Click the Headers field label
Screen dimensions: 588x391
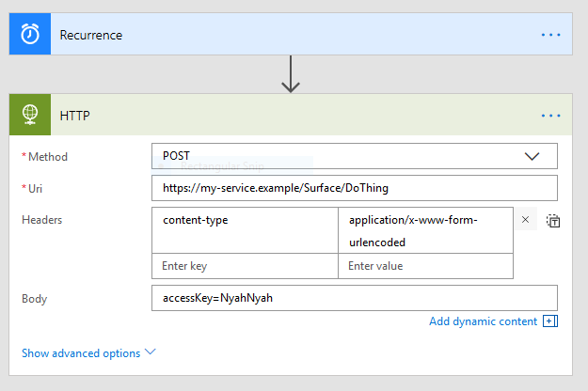coord(41,220)
